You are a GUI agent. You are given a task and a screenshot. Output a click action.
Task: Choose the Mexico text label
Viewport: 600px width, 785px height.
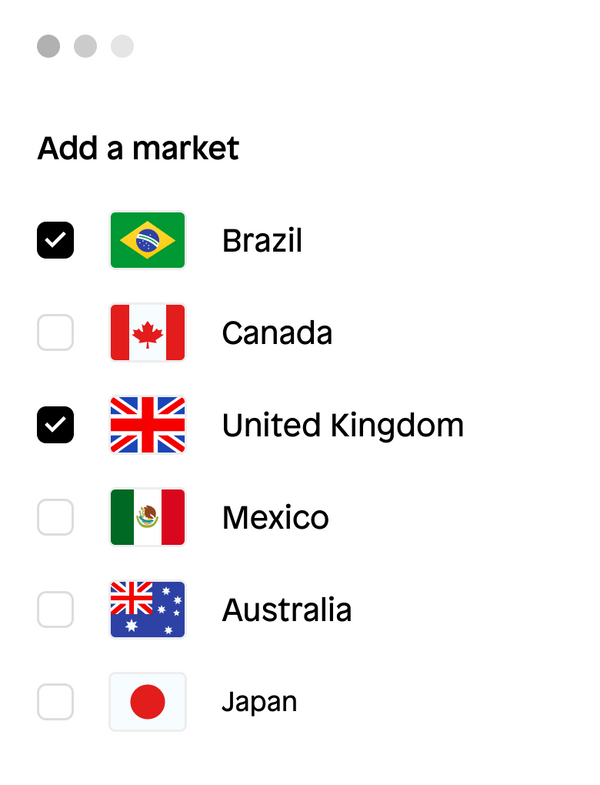[275, 518]
